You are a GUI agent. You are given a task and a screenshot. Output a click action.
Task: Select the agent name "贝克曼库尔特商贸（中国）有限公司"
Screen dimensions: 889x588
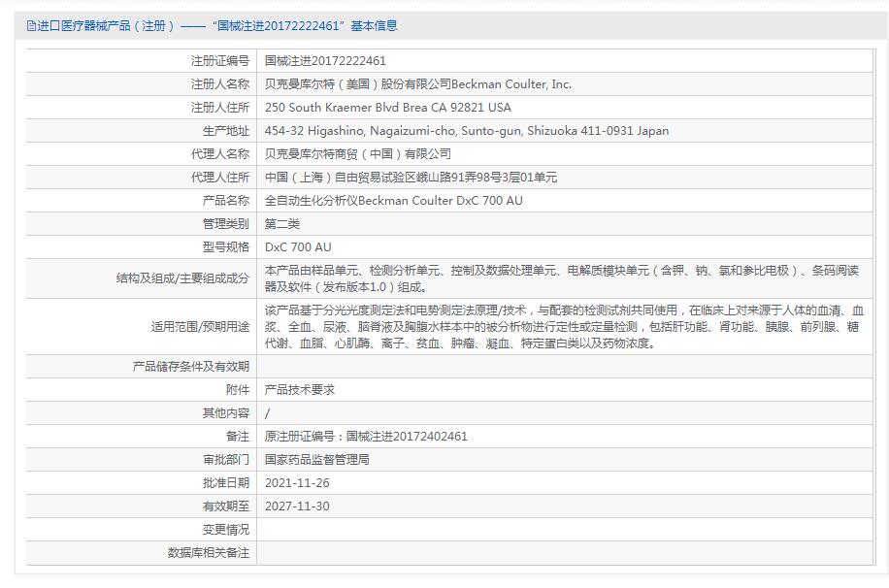tap(358, 153)
